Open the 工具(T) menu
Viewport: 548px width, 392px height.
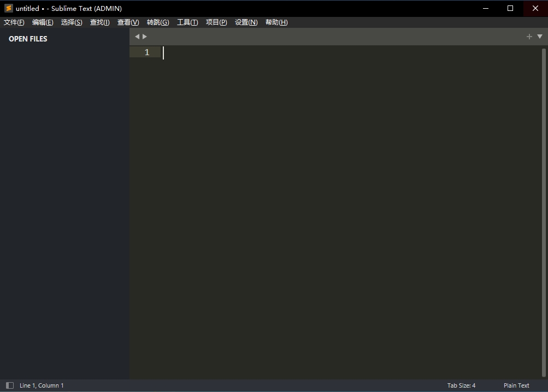(187, 22)
